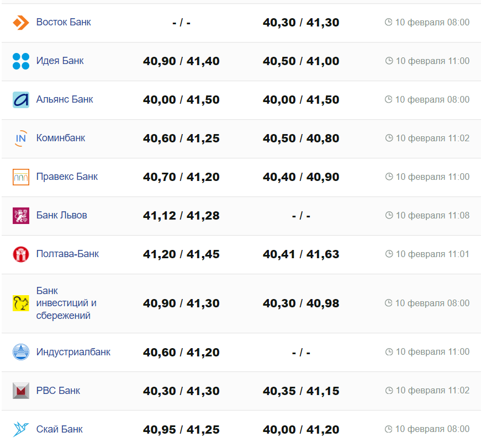Open the Идея Банк page link
The height and width of the screenshot is (448, 492).
click(60, 61)
